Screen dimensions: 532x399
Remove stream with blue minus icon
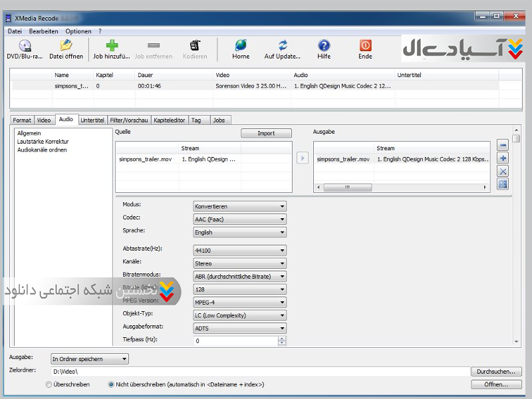[x=503, y=146]
